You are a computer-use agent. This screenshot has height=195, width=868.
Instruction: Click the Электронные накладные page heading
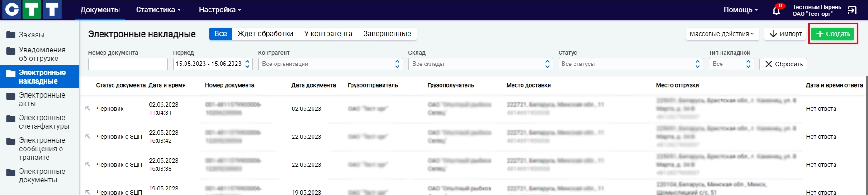coord(142,34)
